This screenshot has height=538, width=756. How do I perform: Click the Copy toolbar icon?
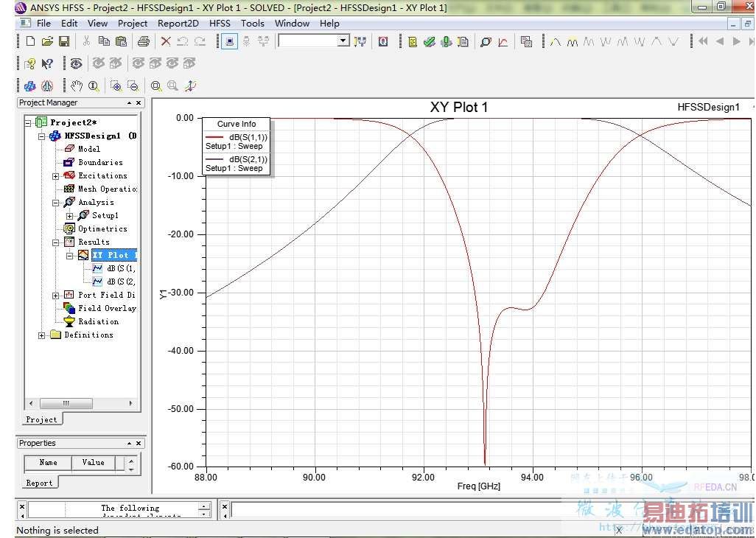click(x=104, y=41)
